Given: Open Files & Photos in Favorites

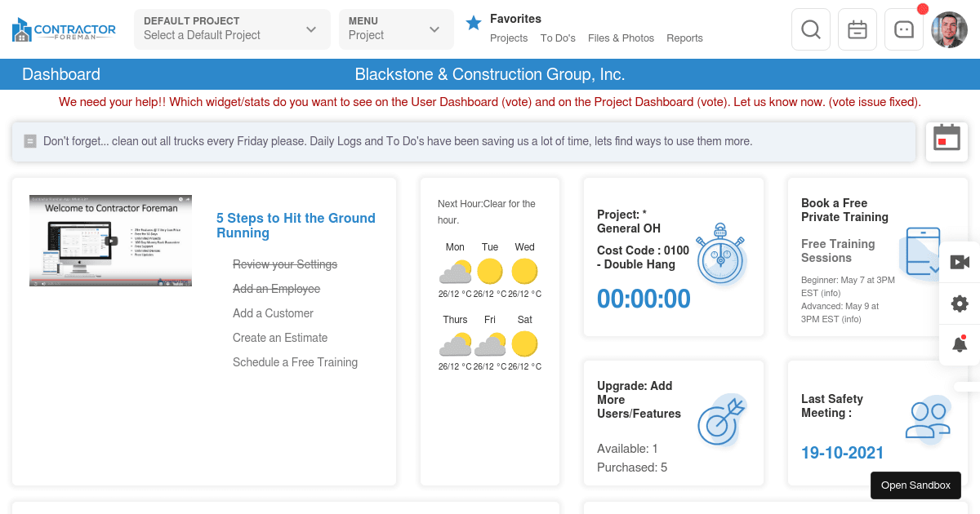Looking at the screenshot, I should point(621,38).
